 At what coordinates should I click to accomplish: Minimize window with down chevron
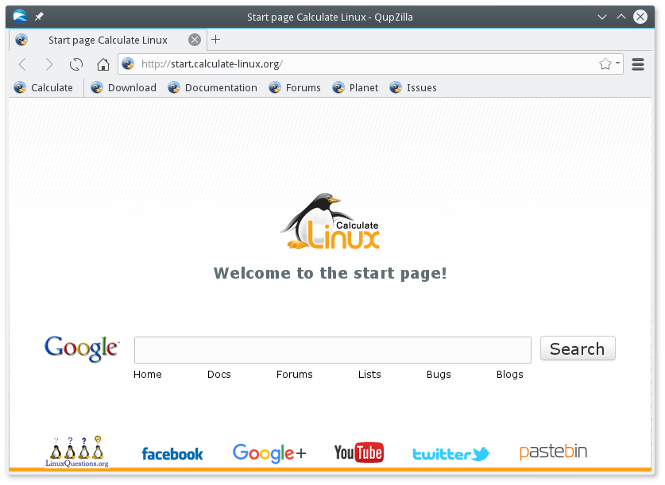point(602,17)
